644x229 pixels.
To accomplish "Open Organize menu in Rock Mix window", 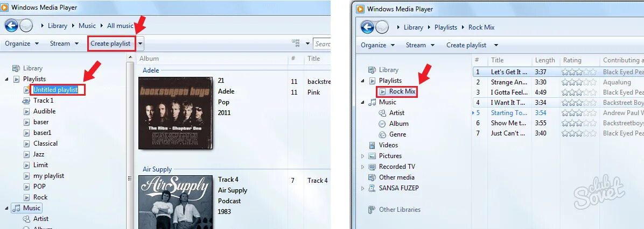I will coord(378,45).
